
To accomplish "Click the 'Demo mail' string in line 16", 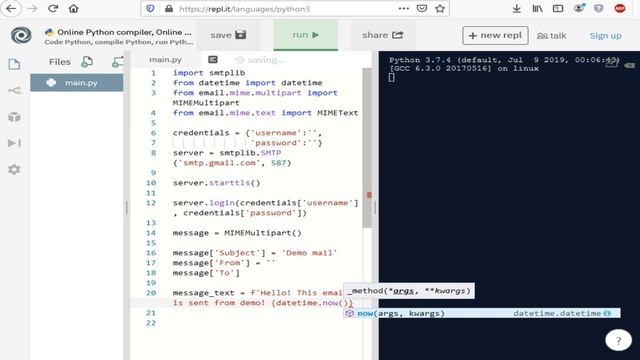I will [x=309, y=253].
